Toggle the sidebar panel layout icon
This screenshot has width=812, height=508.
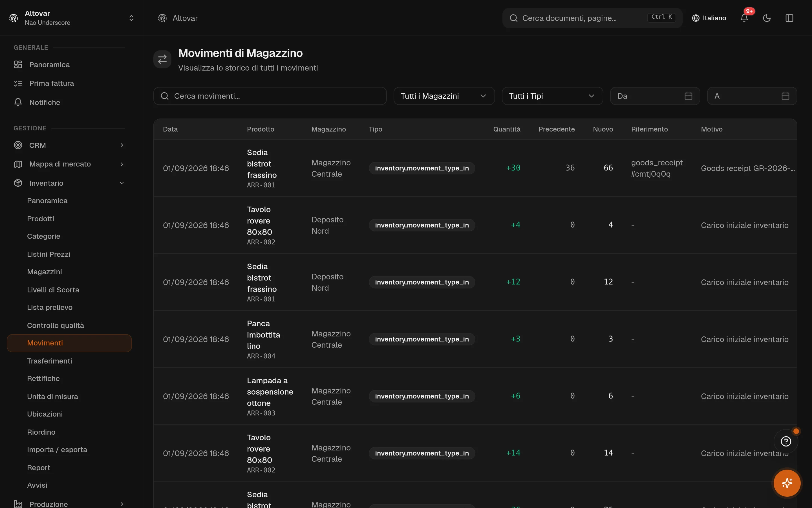pos(789,18)
